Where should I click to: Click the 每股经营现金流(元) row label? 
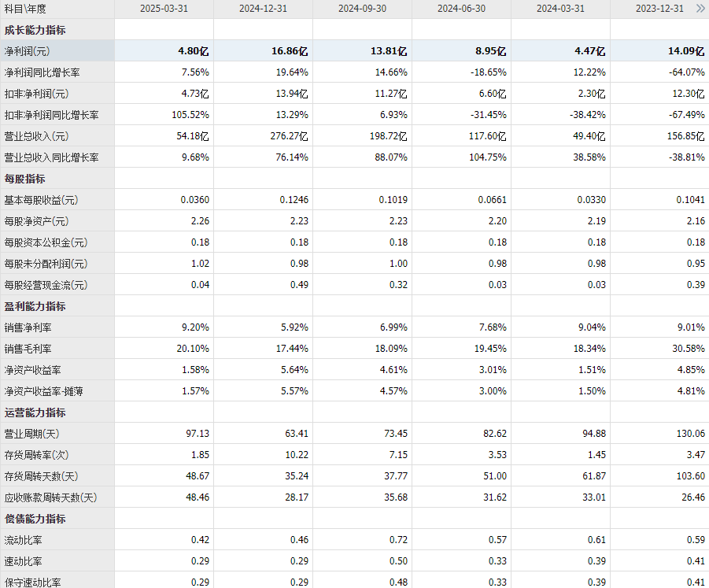pyautogui.click(x=46, y=285)
